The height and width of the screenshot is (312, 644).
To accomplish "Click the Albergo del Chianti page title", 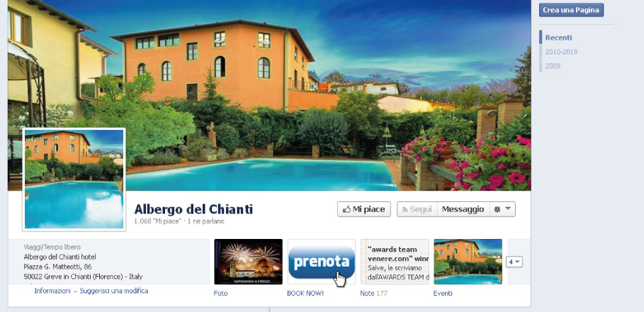I will [193, 209].
